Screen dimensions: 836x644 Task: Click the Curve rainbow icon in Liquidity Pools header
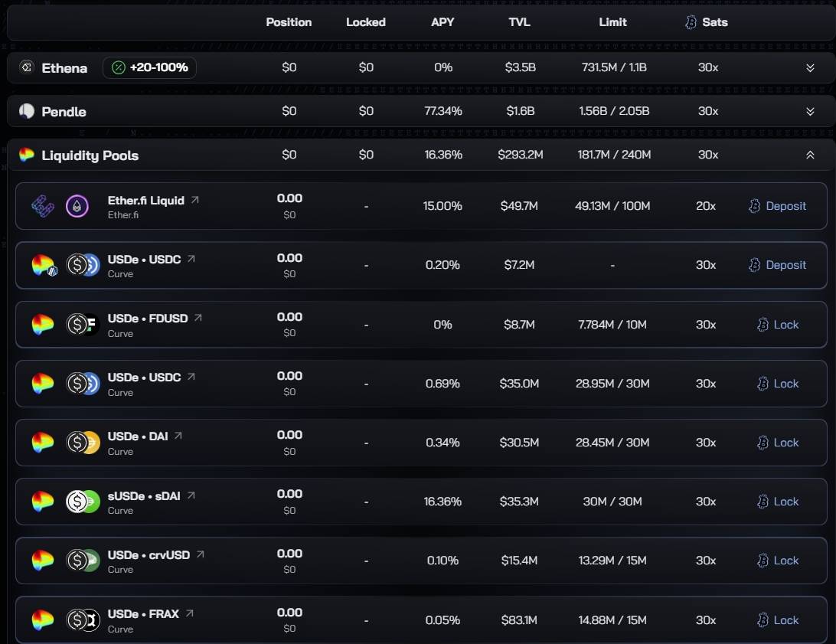tap(27, 155)
